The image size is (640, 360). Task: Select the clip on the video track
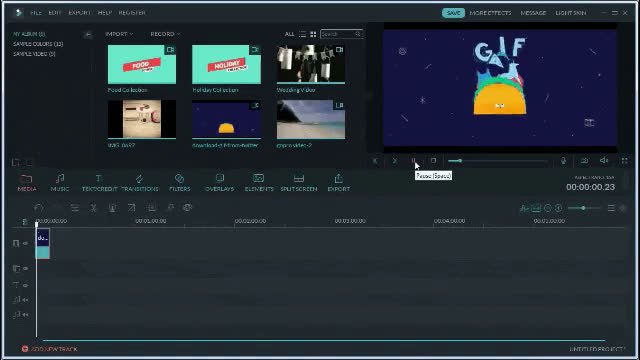pos(42,243)
